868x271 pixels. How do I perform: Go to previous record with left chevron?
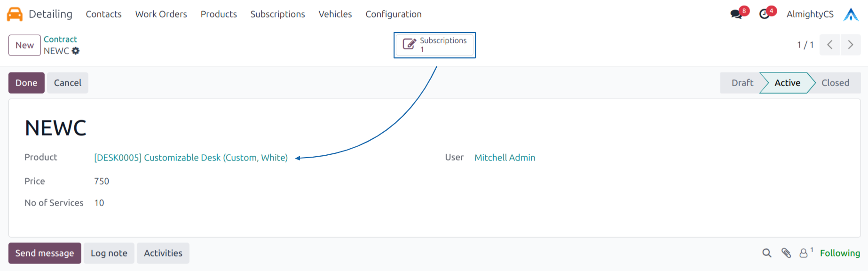click(x=829, y=45)
